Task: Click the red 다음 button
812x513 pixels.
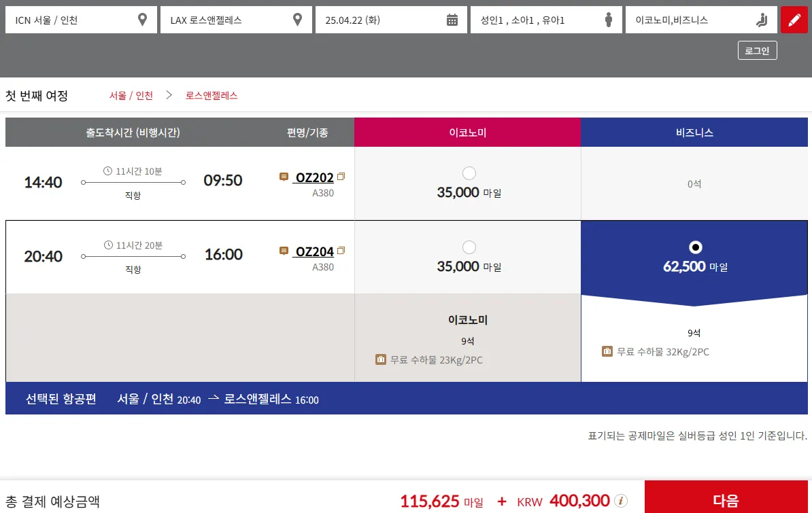Action: [x=726, y=500]
